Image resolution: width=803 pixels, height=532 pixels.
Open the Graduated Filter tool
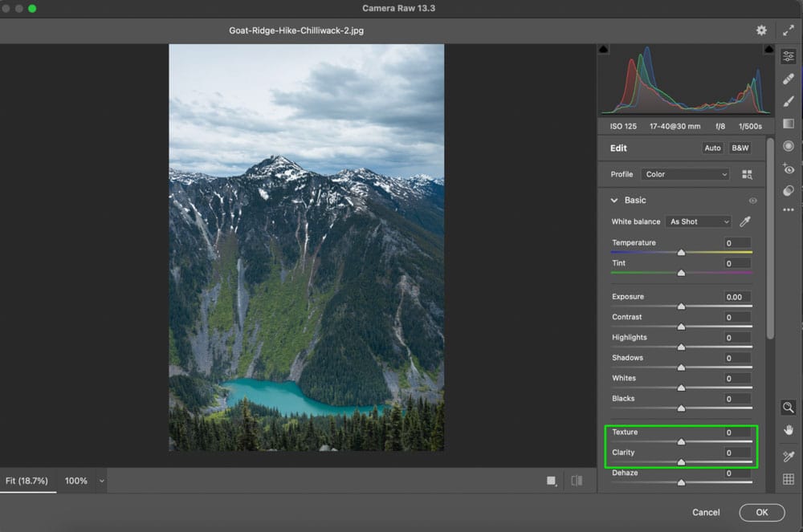(789, 124)
